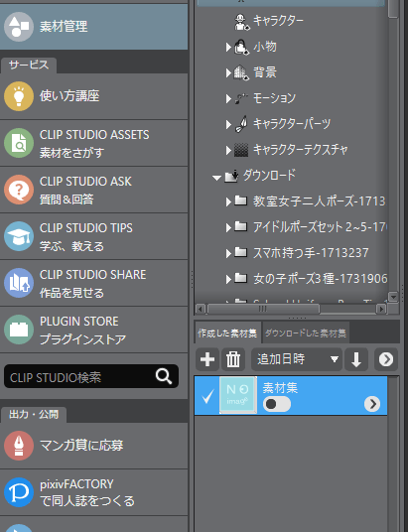
Task: Toggle sort order with down arrow button
Action: (356, 359)
